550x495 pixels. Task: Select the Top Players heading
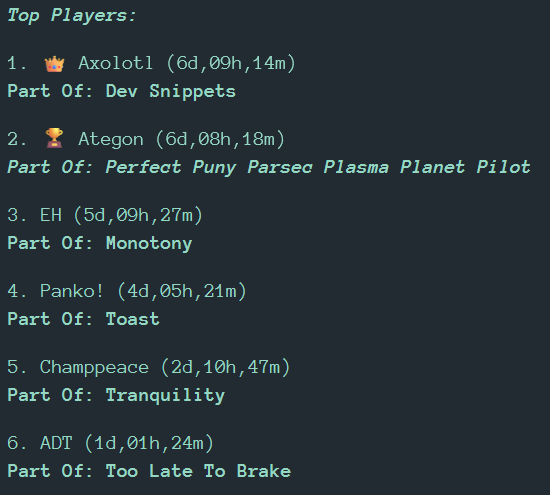72,16
